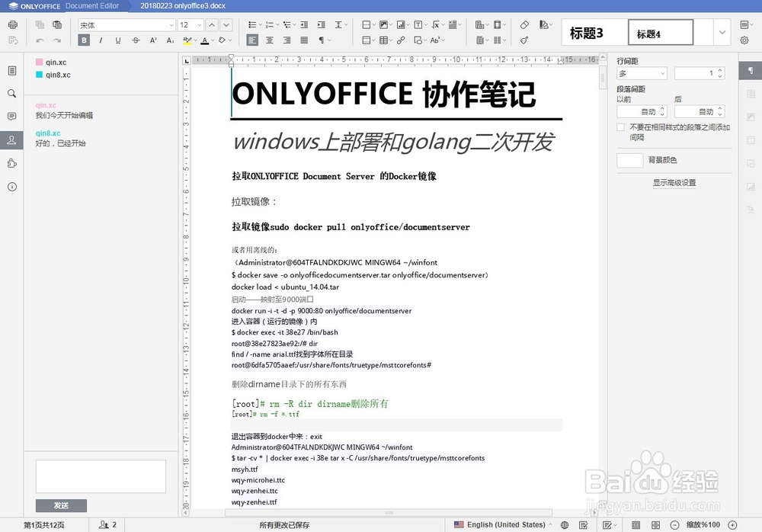The image size is (762, 532).
Task: Apply the 标题4 heading style
Action: click(661, 33)
